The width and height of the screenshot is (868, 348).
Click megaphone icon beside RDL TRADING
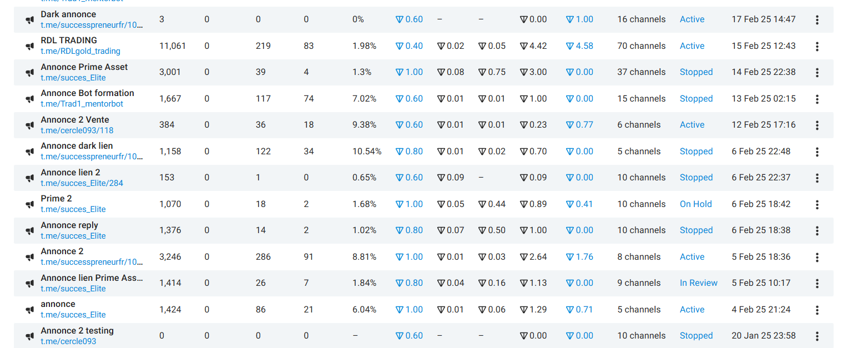(x=30, y=46)
